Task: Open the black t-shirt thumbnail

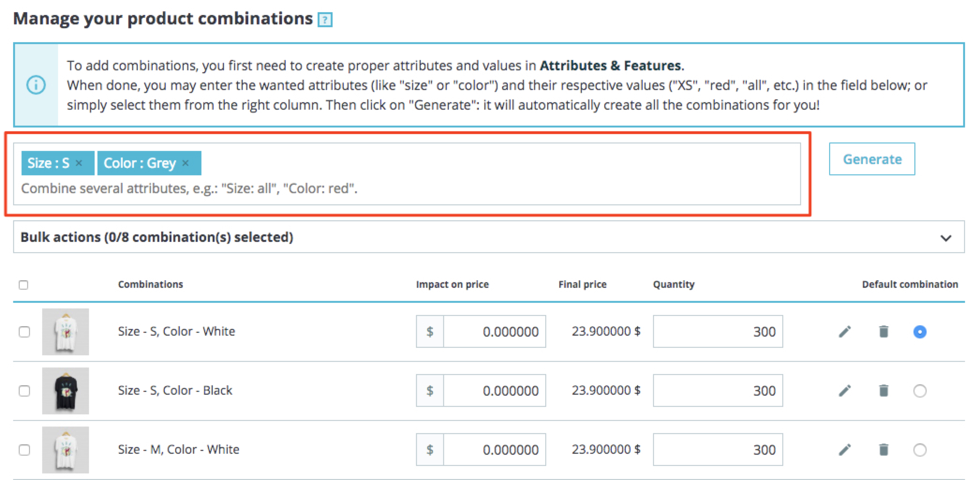Action: 66,391
